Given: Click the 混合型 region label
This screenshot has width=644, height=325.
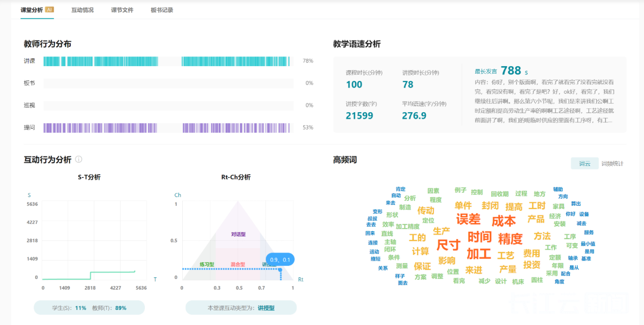Looking at the screenshot, I should (x=238, y=265).
